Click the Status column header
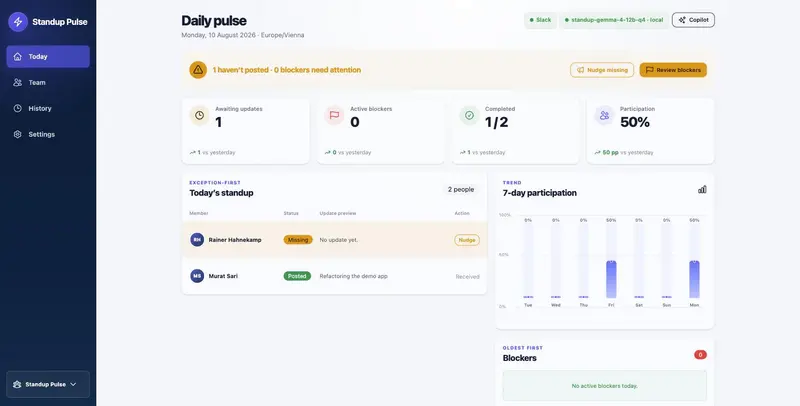Viewport: 800px width, 406px height. click(291, 213)
